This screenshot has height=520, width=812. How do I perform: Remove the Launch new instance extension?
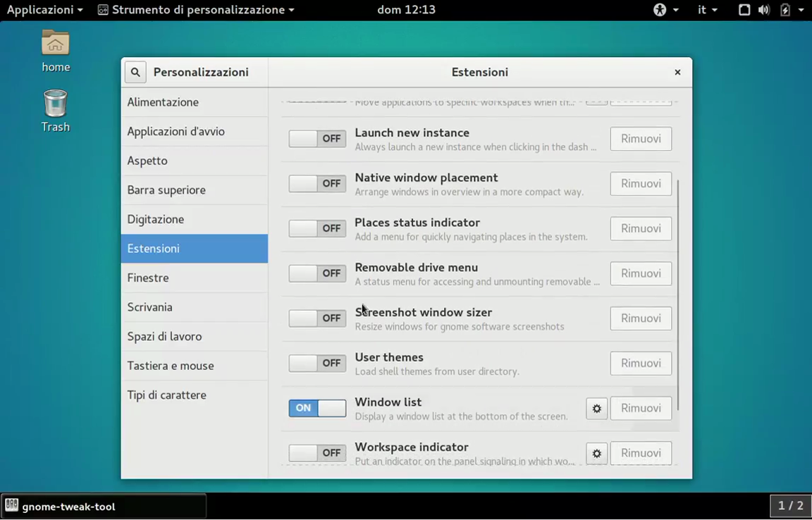pos(640,139)
